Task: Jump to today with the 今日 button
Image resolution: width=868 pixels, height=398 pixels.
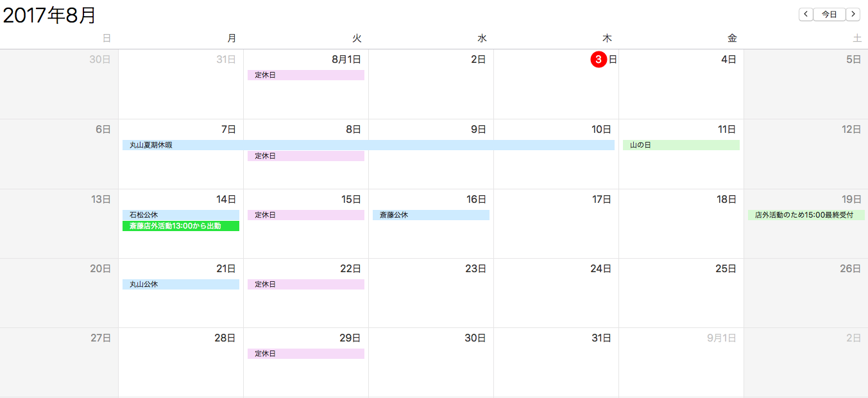Action: click(830, 14)
